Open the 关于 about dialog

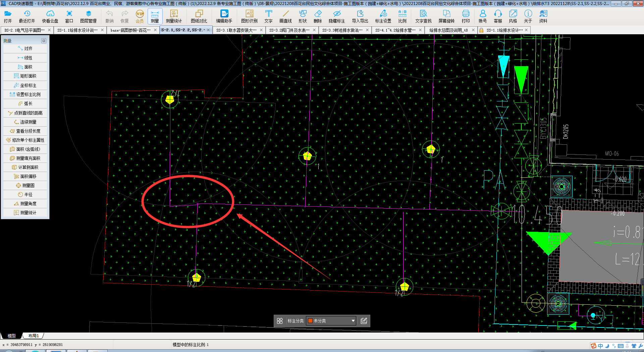528,16
